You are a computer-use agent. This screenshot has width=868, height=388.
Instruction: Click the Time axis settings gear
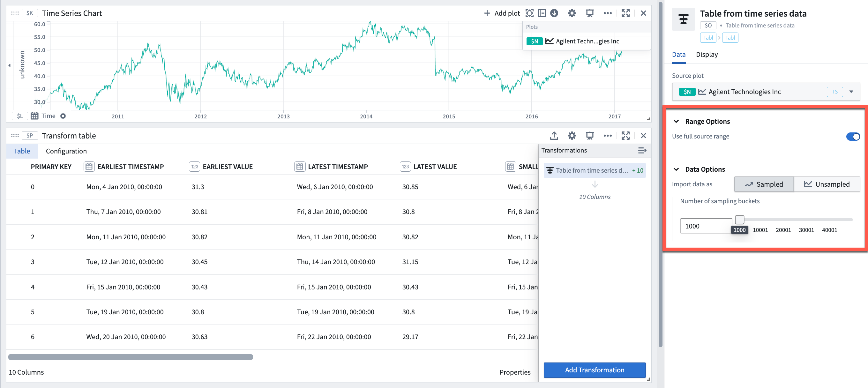point(63,116)
